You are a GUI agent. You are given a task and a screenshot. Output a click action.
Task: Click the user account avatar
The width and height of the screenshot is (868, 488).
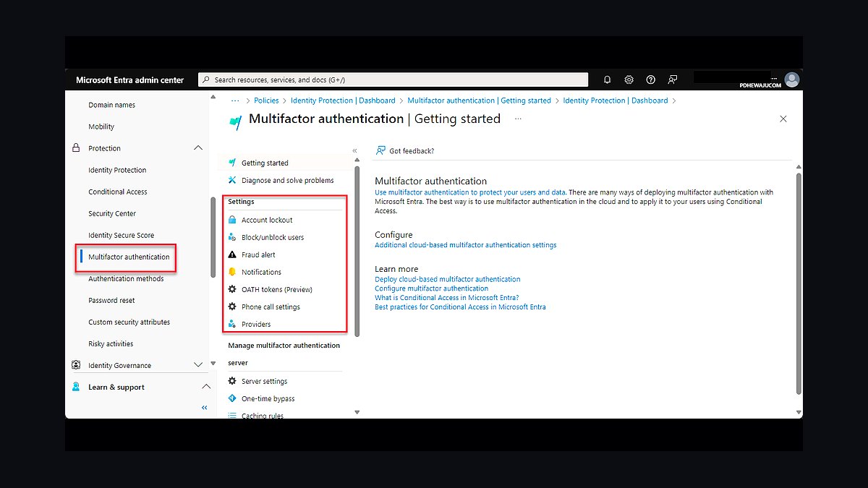[792, 80]
